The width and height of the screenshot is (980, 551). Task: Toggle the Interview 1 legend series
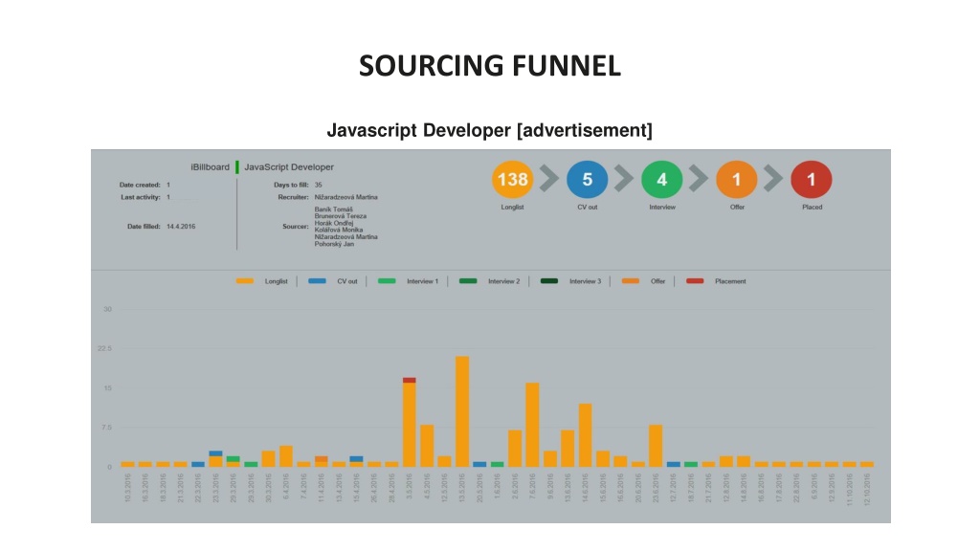408,281
